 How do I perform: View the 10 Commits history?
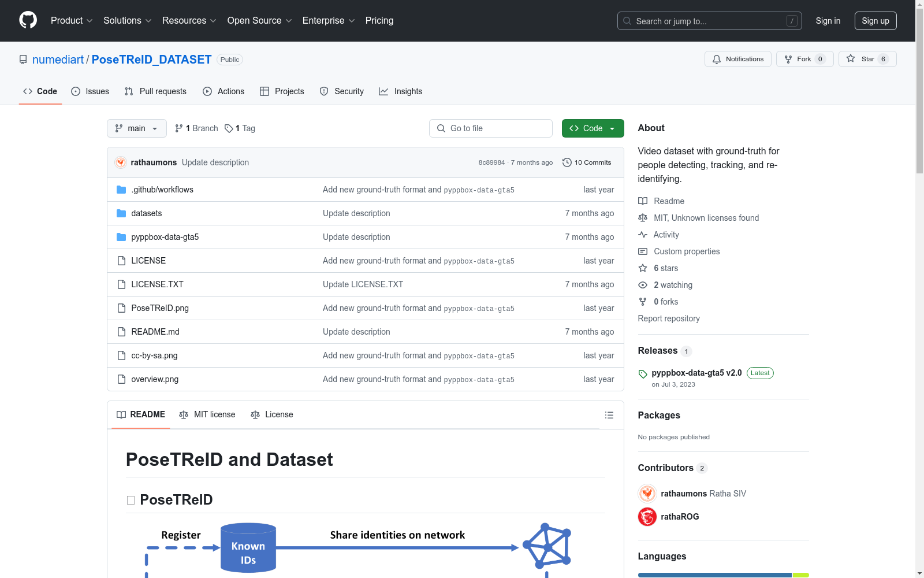click(x=587, y=162)
